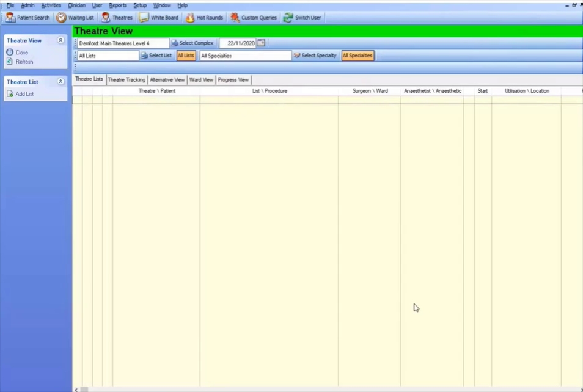
Task: Toggle the All Specialties filter button
Action: (x=358, y=56)
